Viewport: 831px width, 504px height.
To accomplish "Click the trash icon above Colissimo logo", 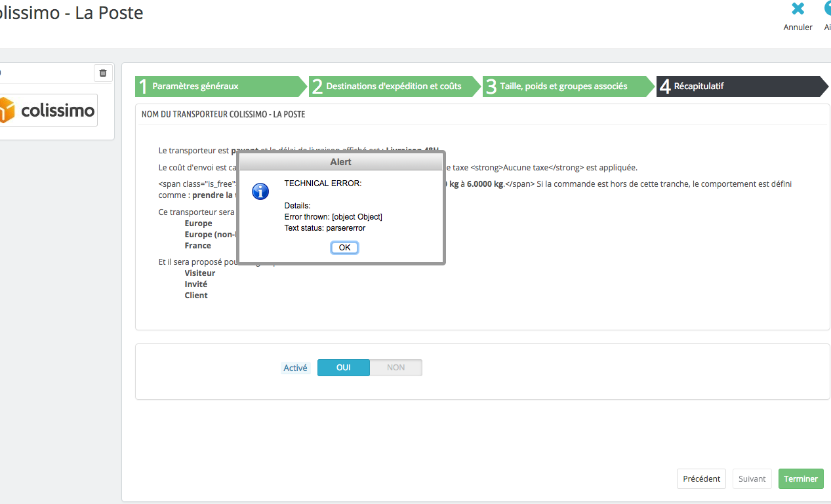I will point(103,73).
